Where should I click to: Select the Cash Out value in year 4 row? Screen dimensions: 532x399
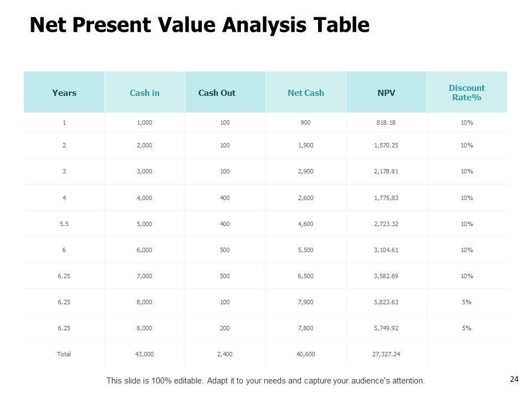225,198
